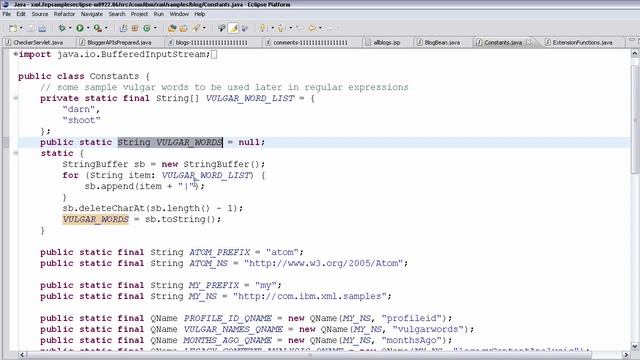Open the Edit menu

click(x=21, y=14)
